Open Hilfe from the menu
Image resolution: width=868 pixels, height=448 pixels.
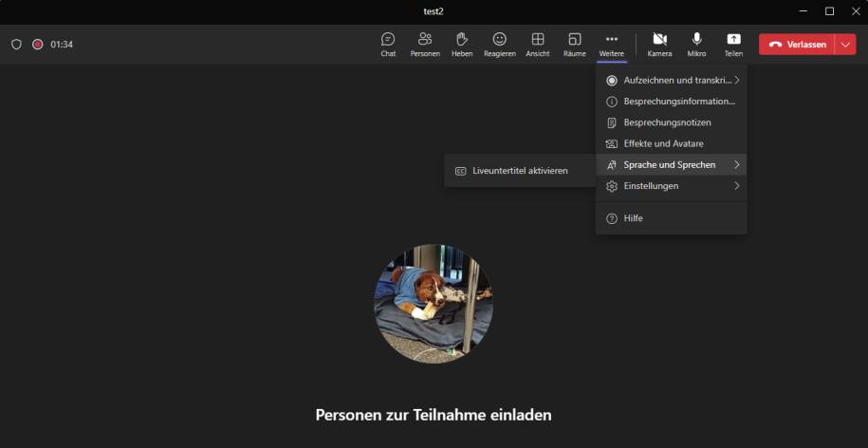tap(671, 218)
